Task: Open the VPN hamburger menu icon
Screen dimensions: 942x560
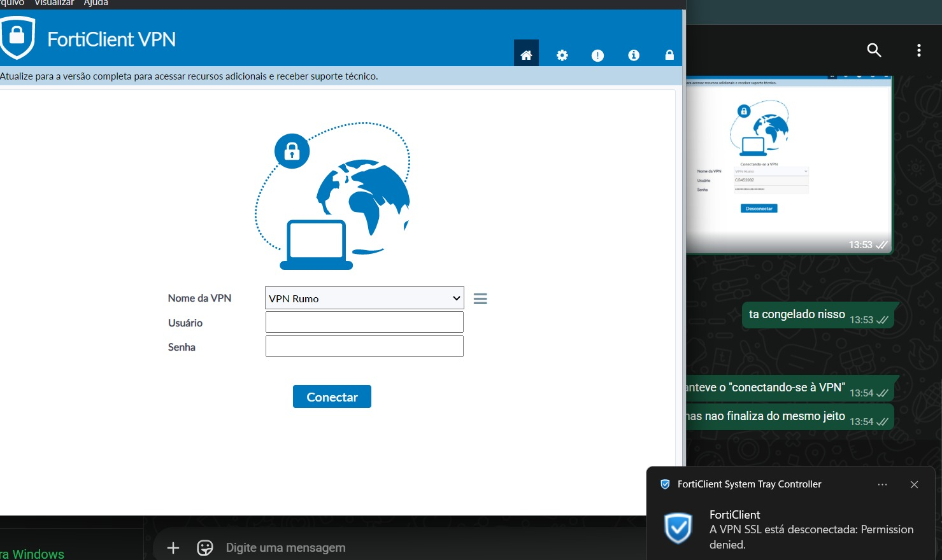Action: (480, 298)
